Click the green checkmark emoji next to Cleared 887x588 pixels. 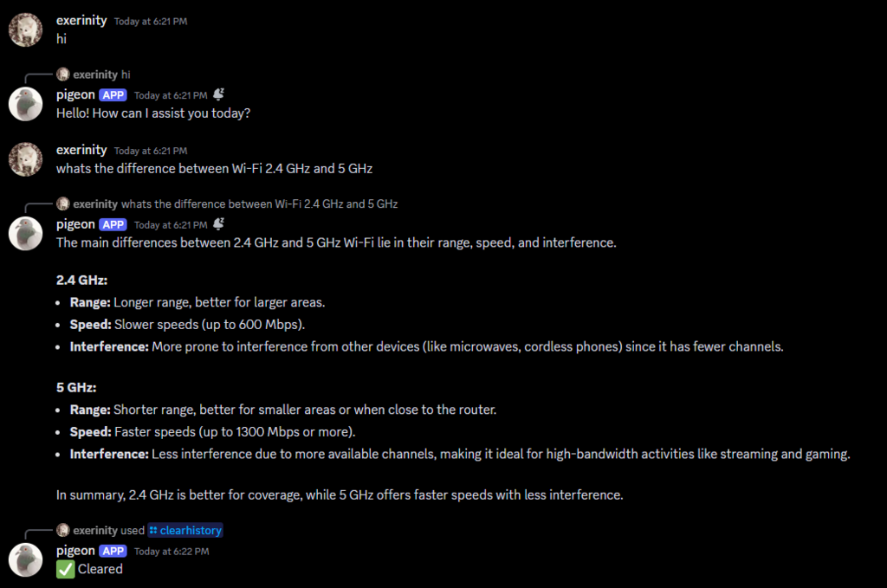tap(66, 569)
